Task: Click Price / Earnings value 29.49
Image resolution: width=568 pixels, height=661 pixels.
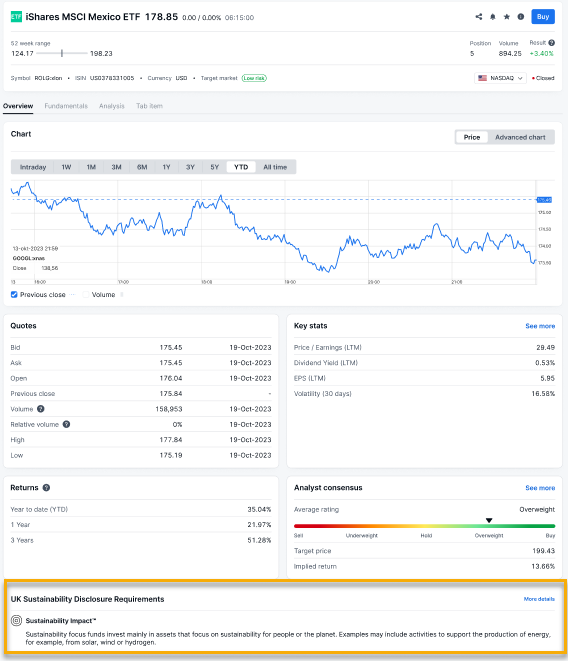Action: 545,347
